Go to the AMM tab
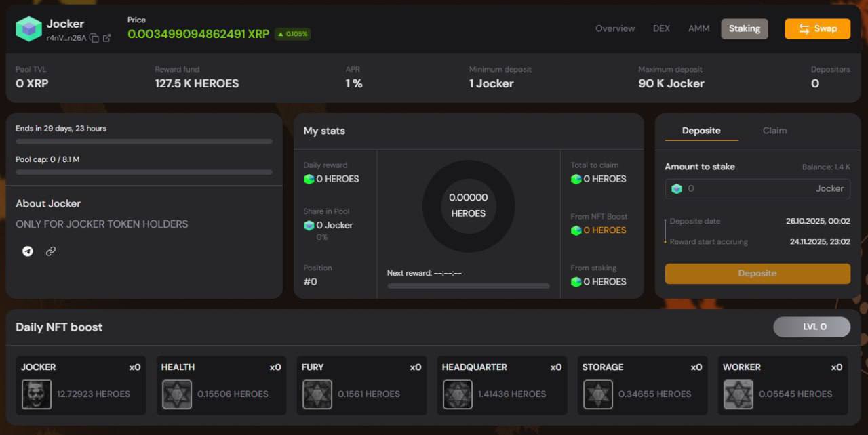 tap(698, 28)
